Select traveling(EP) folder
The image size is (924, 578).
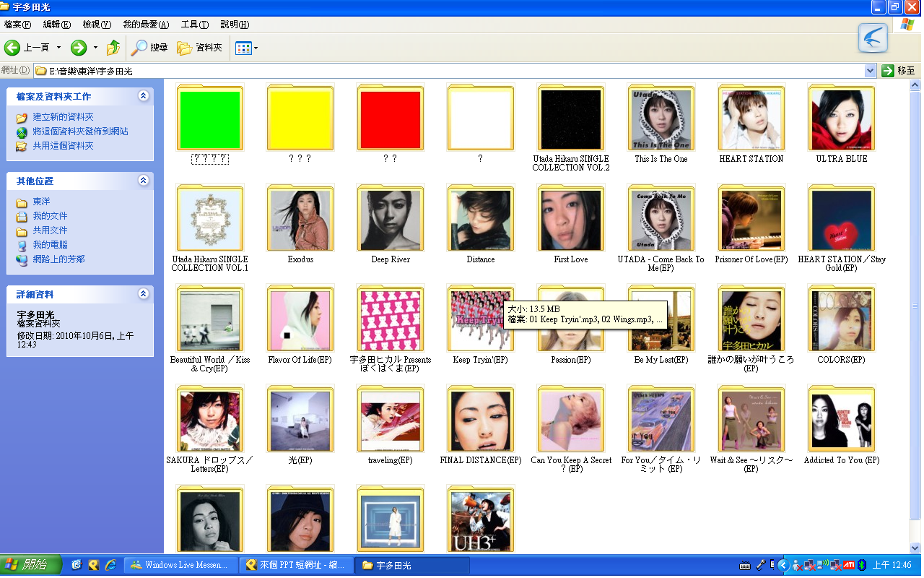point(391,420)
